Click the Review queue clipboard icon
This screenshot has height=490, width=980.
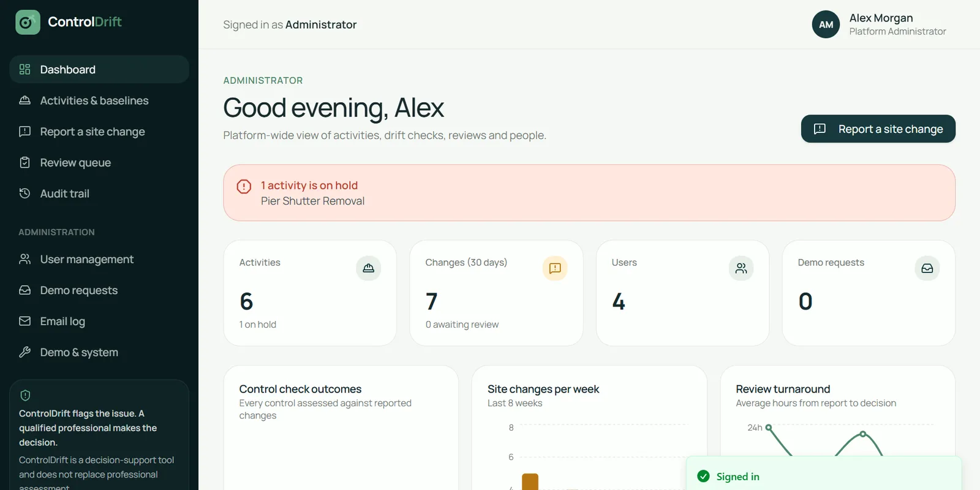click(x=24, y=162)
